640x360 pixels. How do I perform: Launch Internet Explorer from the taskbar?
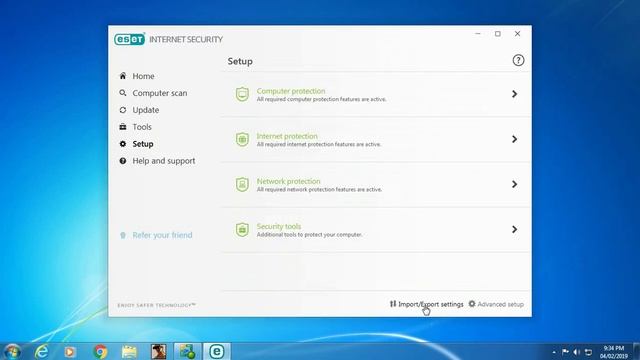42,352
